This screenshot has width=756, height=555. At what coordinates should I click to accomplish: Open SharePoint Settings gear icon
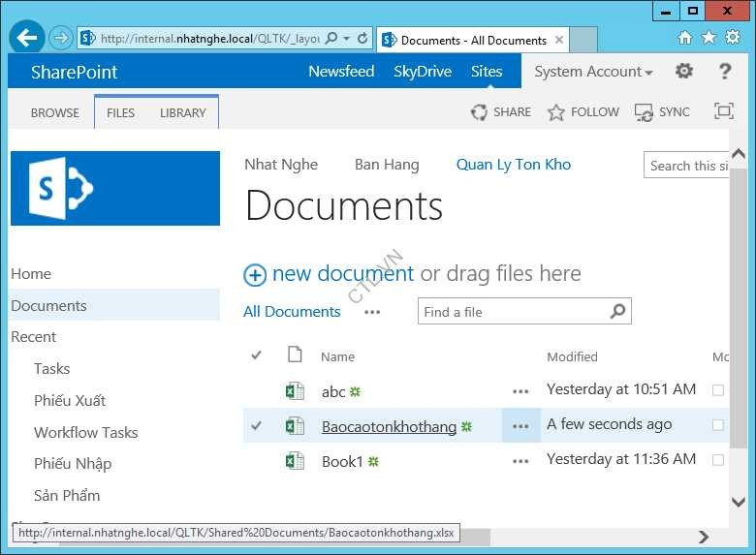[x=684, y=72]
